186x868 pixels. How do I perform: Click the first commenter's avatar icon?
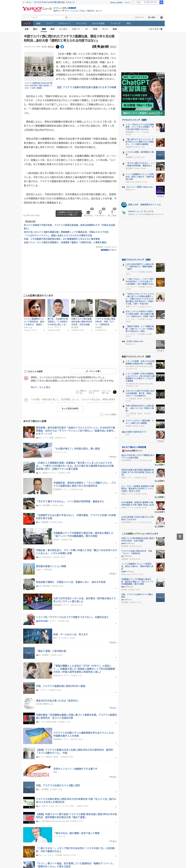click(x=26, y=378)
